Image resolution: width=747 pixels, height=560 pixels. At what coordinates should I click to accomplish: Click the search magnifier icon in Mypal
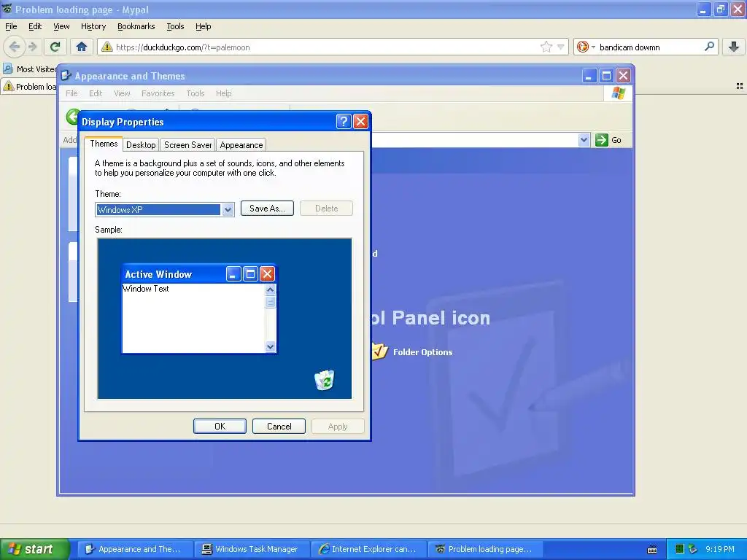coord(709,47)
